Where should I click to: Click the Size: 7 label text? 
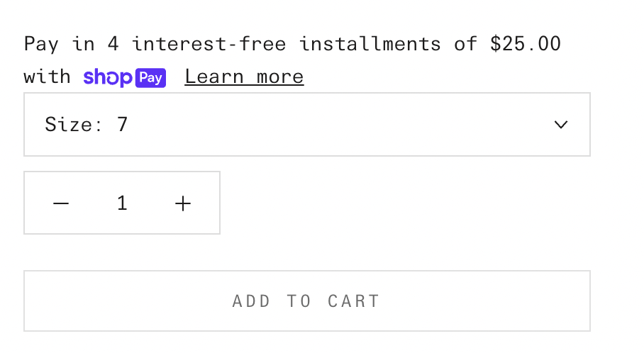click(x=86, y=125)
